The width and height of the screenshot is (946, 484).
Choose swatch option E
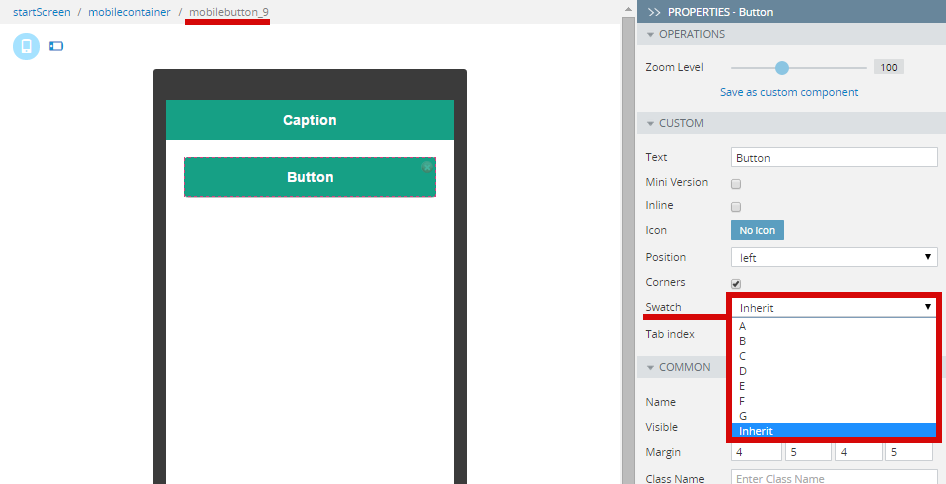point(834,386)
